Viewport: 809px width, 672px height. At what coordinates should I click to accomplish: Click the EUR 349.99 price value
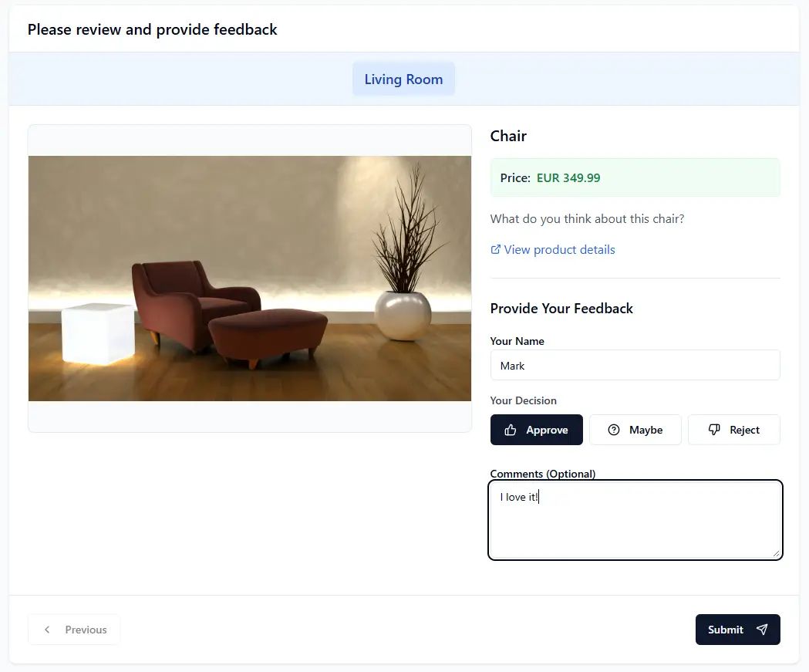(x=568, y=178)
